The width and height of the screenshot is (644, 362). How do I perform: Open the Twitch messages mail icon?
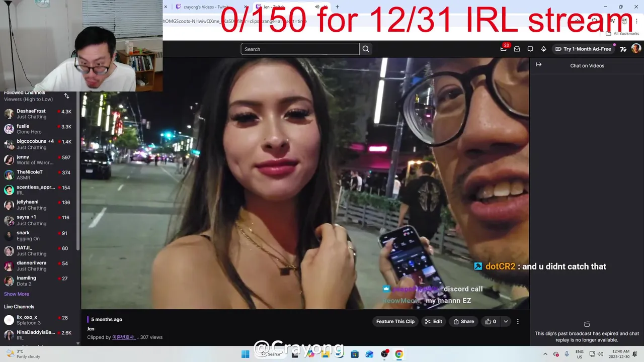pyautogui.click(x=517, y=49)
